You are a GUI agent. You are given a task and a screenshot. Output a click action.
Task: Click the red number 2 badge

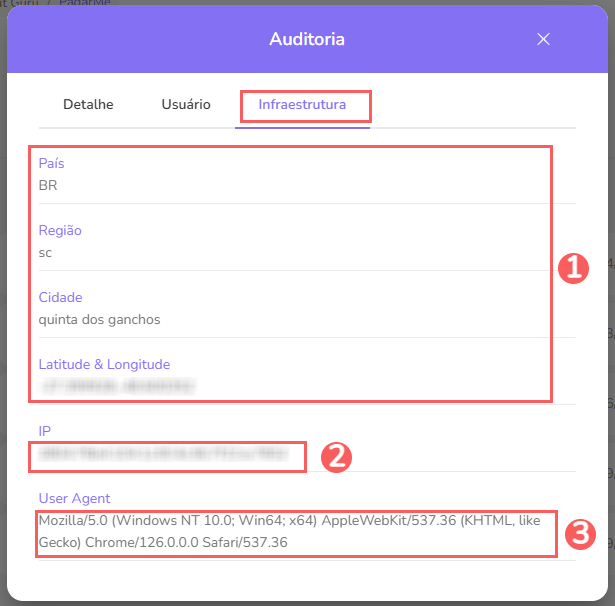coord(335,457)
